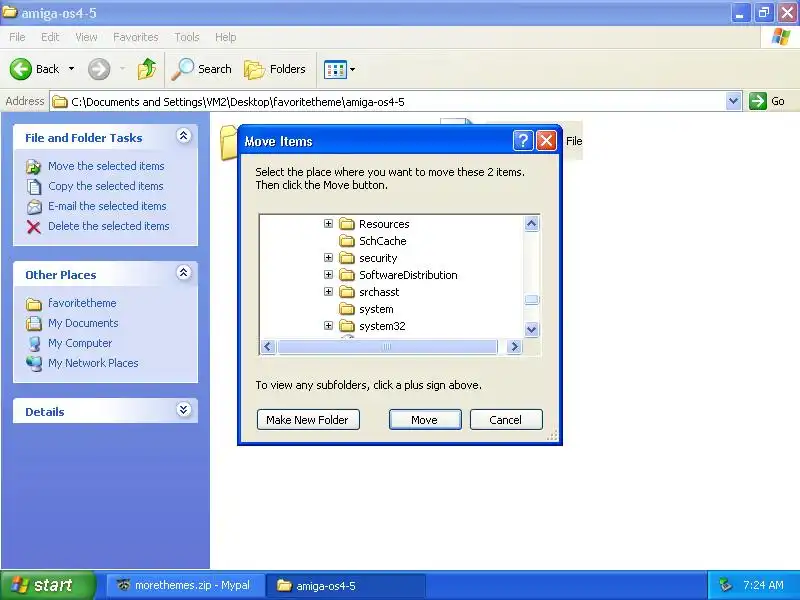Click the horizontal scrollbar thumb

click(x=387, y=347)
